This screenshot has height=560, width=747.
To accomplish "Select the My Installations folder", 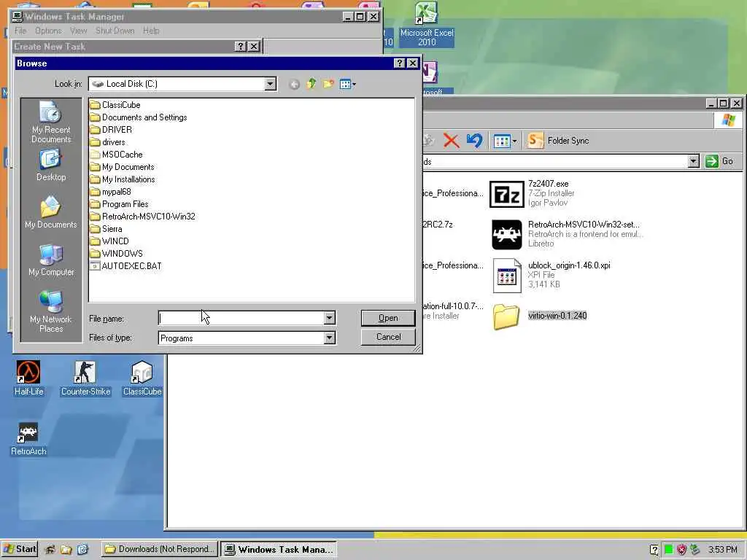I will (x=123, y=179).
